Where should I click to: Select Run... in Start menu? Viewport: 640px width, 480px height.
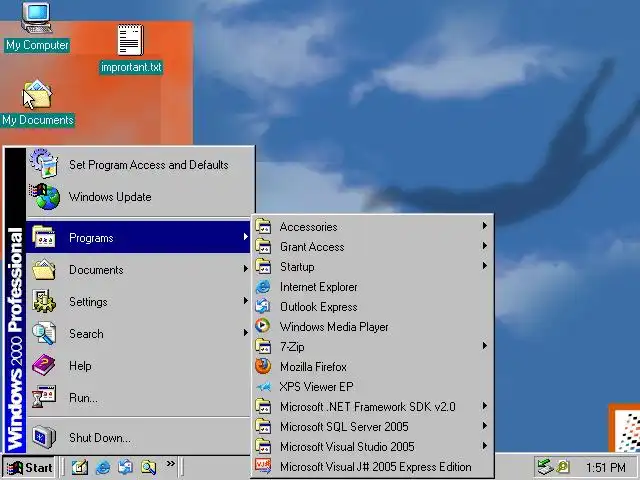[138, 397]
